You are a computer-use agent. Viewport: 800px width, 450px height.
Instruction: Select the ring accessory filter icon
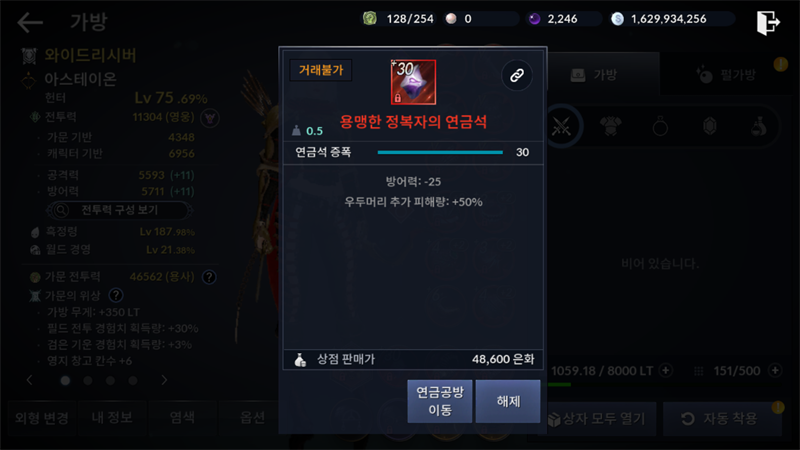click(x=660, y=126)
